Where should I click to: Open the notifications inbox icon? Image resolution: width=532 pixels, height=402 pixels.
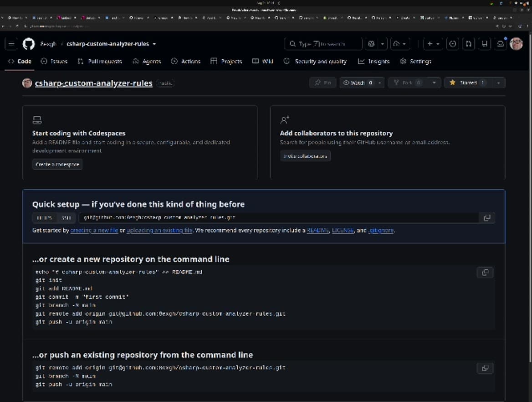click(501, 44)
